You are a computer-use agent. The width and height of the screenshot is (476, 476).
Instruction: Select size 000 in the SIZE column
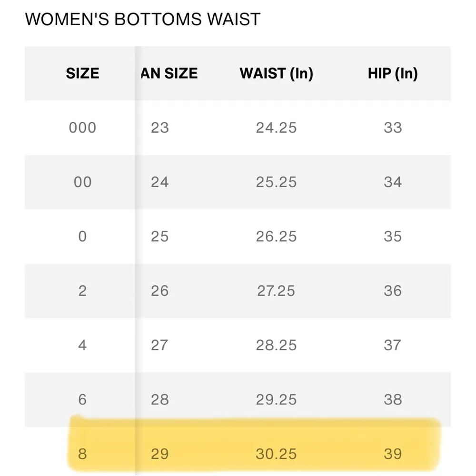[82, 128]
